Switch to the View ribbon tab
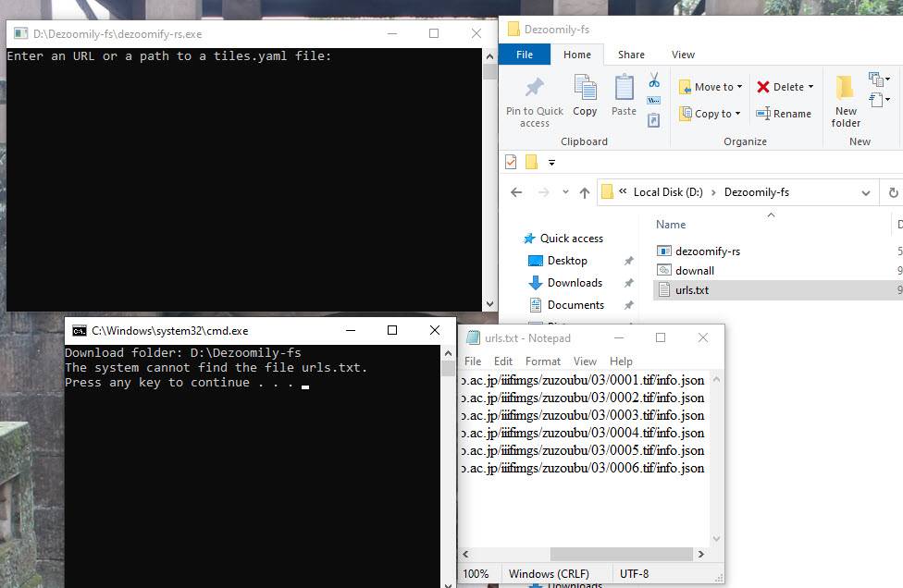 click(683, 55)
